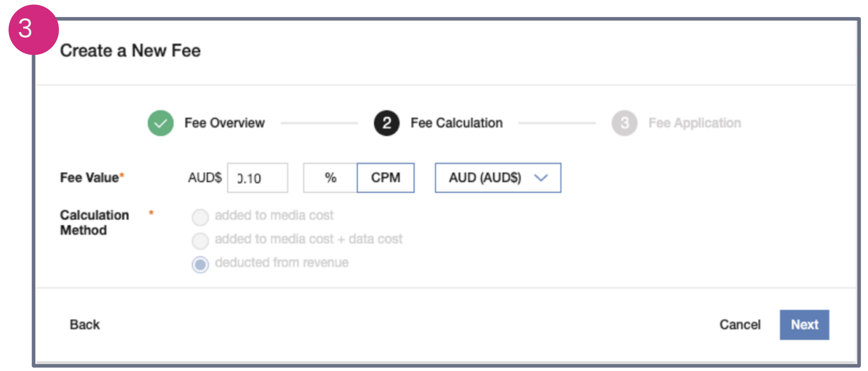The width and height of the screenshot is (868, 371).
Task: Select 'deducted from revenue' radio option
Action: click(200, 264)
